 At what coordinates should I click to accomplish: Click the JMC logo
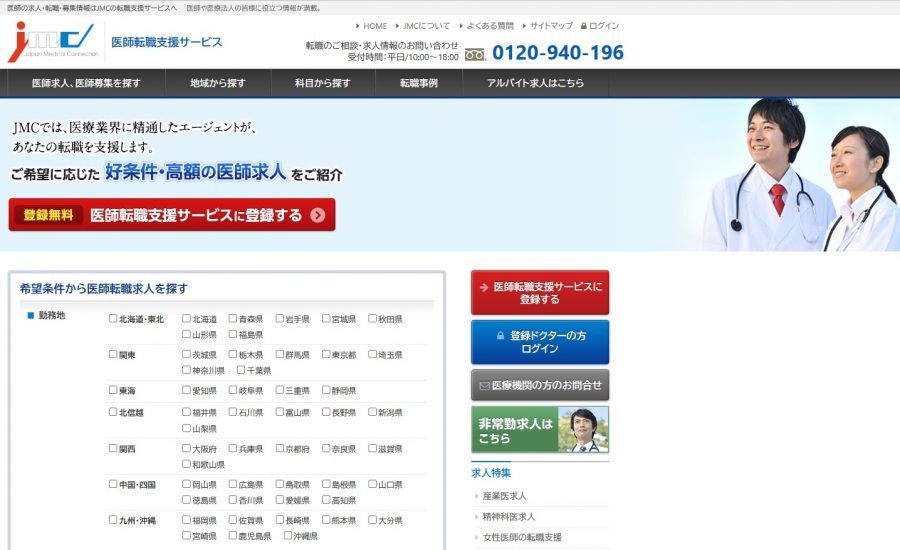click(51, 42)
